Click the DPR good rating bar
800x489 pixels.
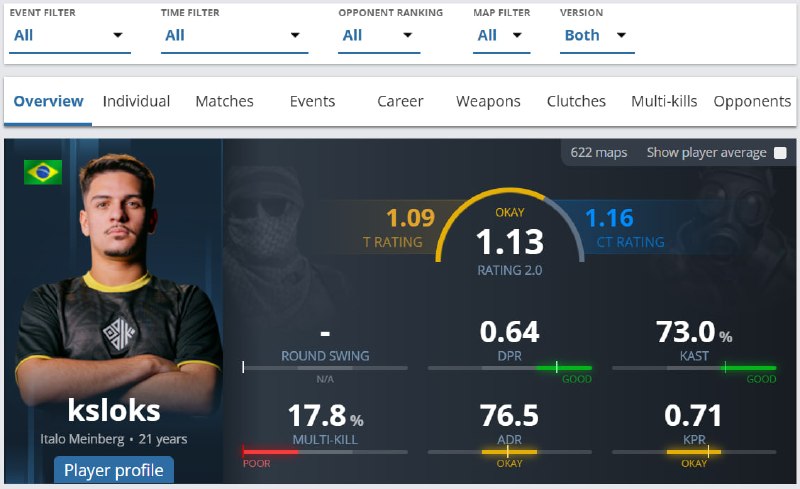point(510,368)
